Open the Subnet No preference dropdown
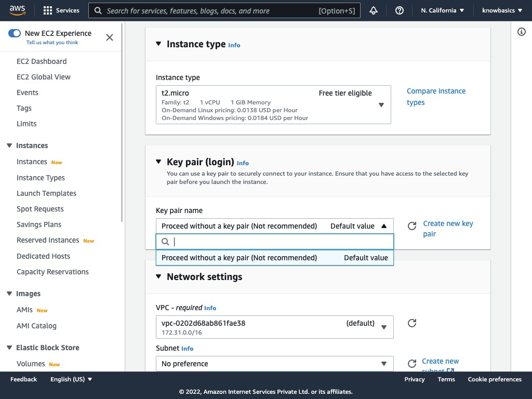Screen dimensions: 532x399 point(275,364)
